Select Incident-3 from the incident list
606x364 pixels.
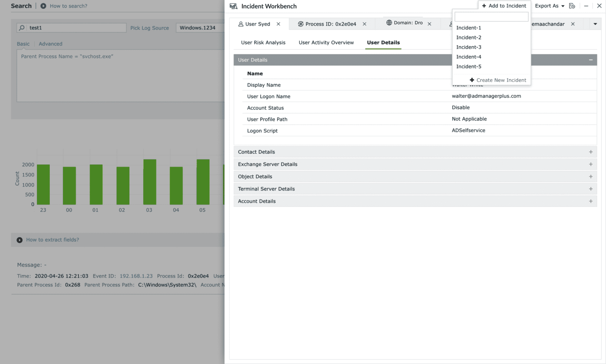(468, 47)
